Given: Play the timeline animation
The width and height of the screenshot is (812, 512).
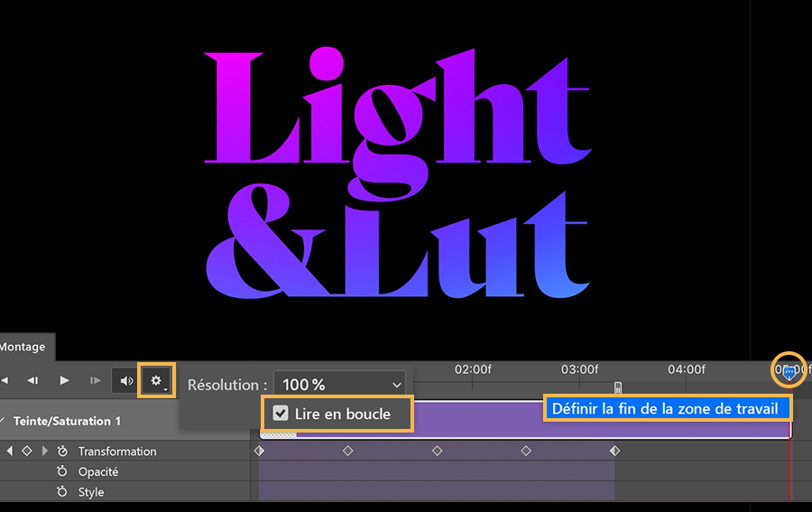Looking at the screenshot, I should pos(64,380).
